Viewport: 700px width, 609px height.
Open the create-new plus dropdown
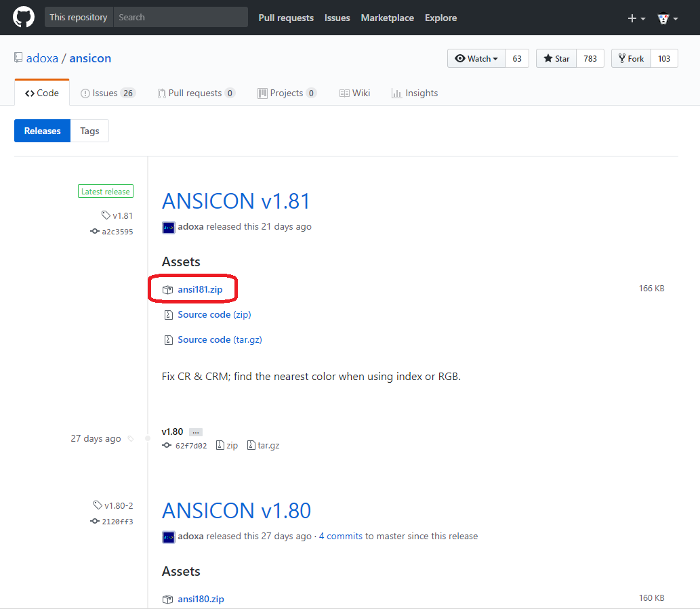[636, 18]
